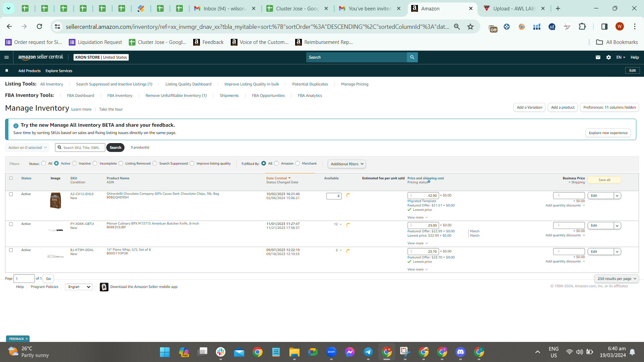This screenshot has height=362, width=644.
Task: Open the settings gear icon
Action: click(608, 57)
